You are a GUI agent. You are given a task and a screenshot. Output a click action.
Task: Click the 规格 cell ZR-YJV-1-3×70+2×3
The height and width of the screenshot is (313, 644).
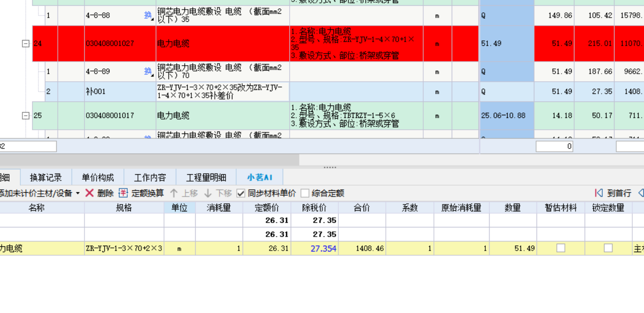(123, 248)
